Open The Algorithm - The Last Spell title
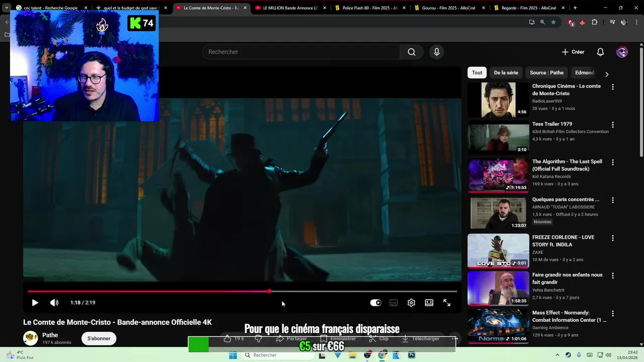The width and height of the screenshot is (644, 362). (567, 165)
